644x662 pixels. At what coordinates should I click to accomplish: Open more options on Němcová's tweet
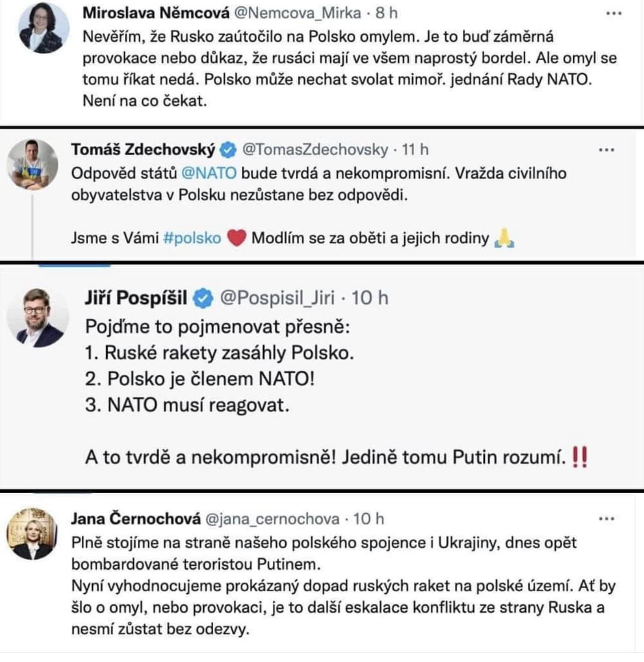(x=614, y=14)
